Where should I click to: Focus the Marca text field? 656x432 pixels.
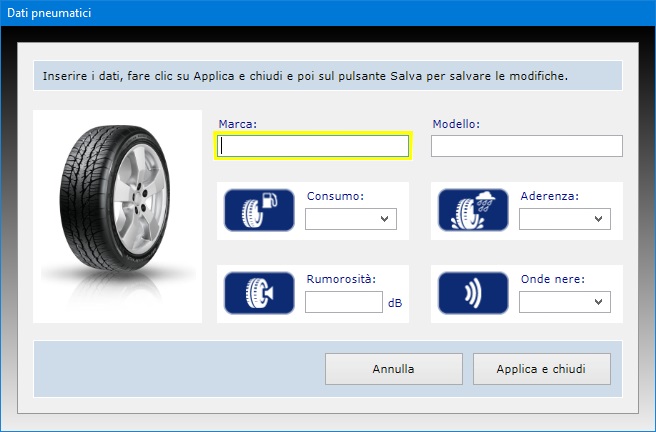(312, 146)
